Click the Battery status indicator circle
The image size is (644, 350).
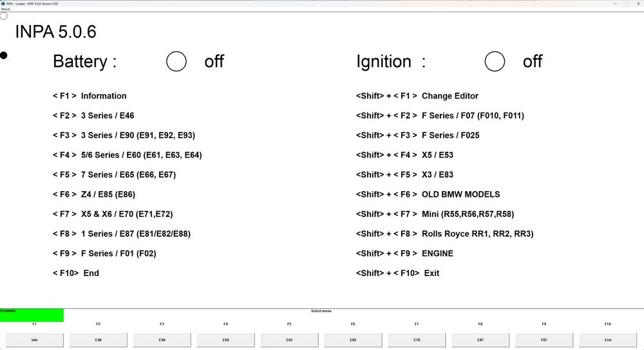pos(176,61)
